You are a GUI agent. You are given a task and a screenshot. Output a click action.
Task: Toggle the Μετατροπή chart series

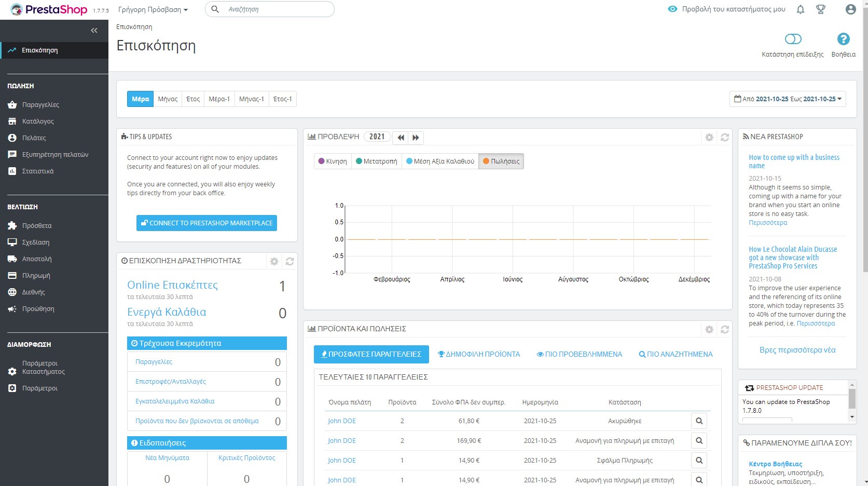pos(376,161)
